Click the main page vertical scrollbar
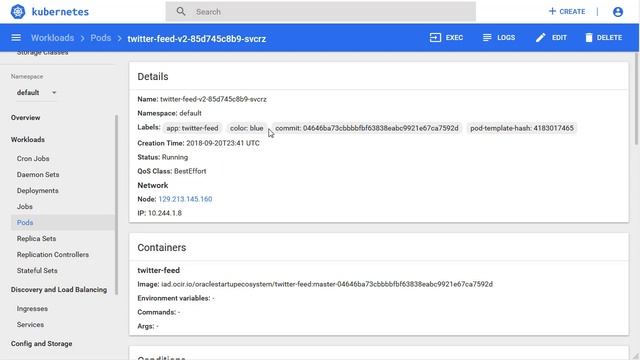The image size is (640, 360). coord(637,100)
